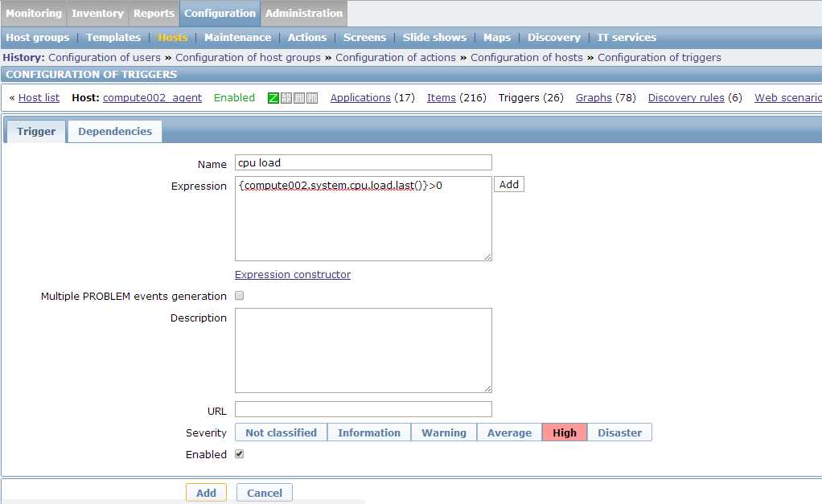This screenshot has width=822, height=504.
Task: Open Applications link
Action: 360,98
